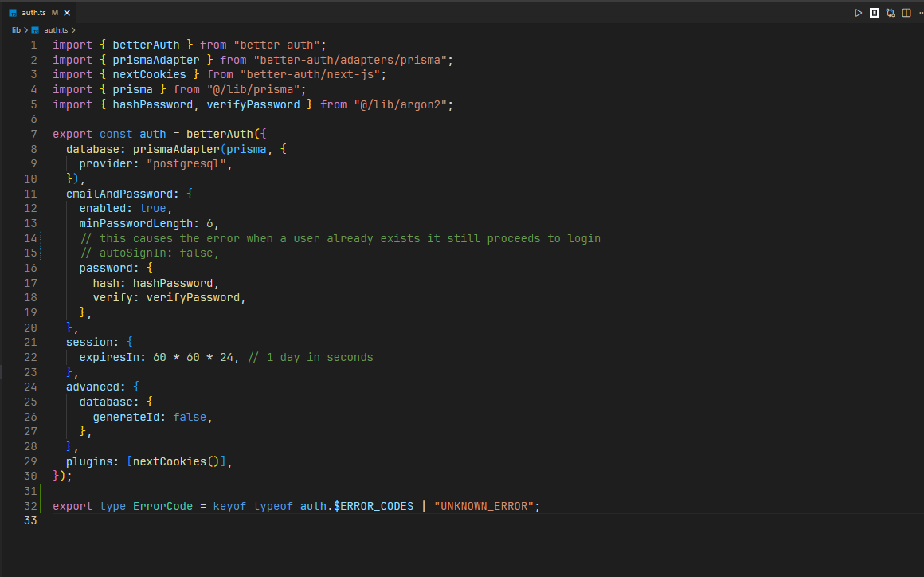924x577 pixels.
Task: Click the "emailAndPassword" key
Action: 119,194
